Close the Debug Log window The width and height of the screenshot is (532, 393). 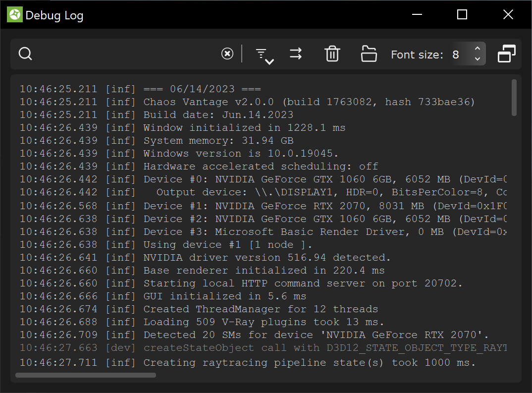point(508,14)
